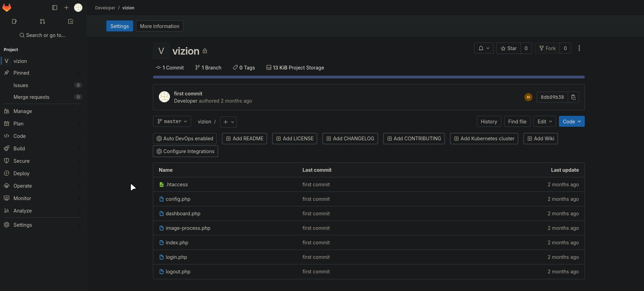This screenshot has height=291, width=644.
Task: Copy commit SHA with clipboard icon
Action: [573, 97]
